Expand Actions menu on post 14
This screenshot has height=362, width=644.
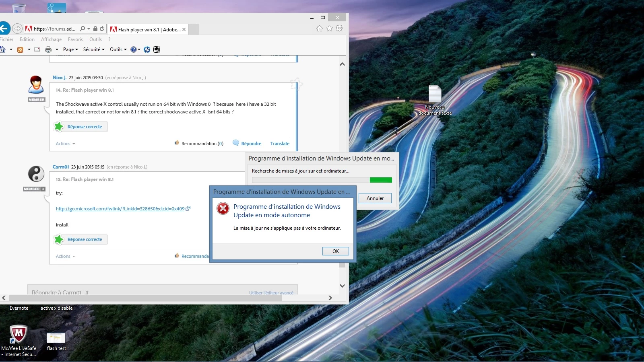66,144
